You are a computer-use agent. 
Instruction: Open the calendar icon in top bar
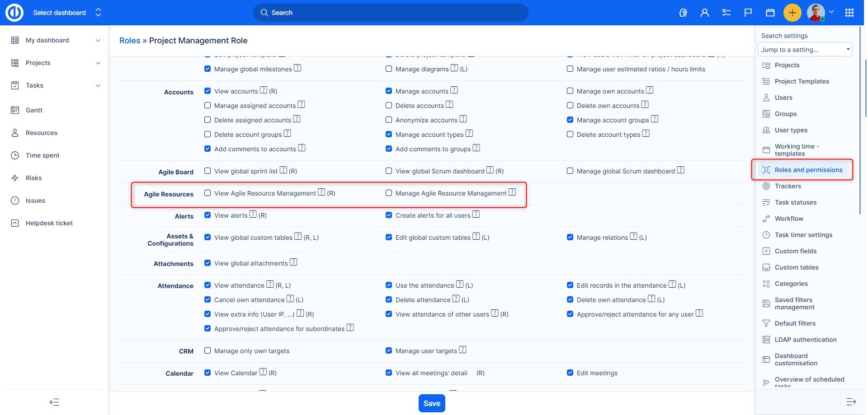click(770, 13)
